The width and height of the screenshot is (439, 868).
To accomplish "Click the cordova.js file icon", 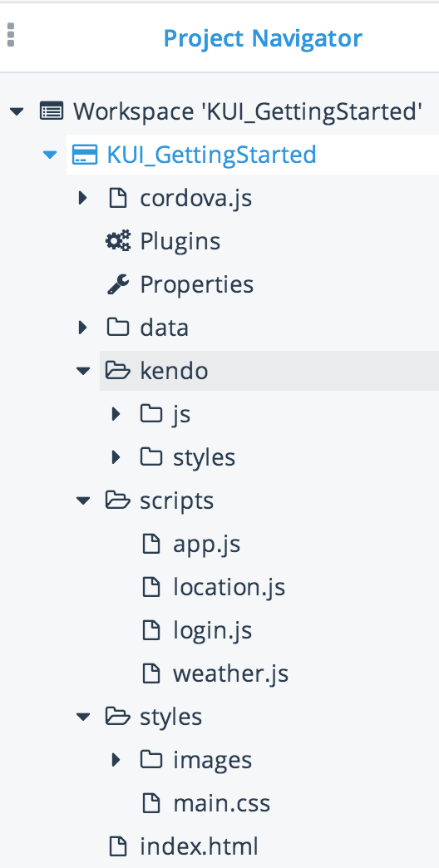I will pos(117,198).
